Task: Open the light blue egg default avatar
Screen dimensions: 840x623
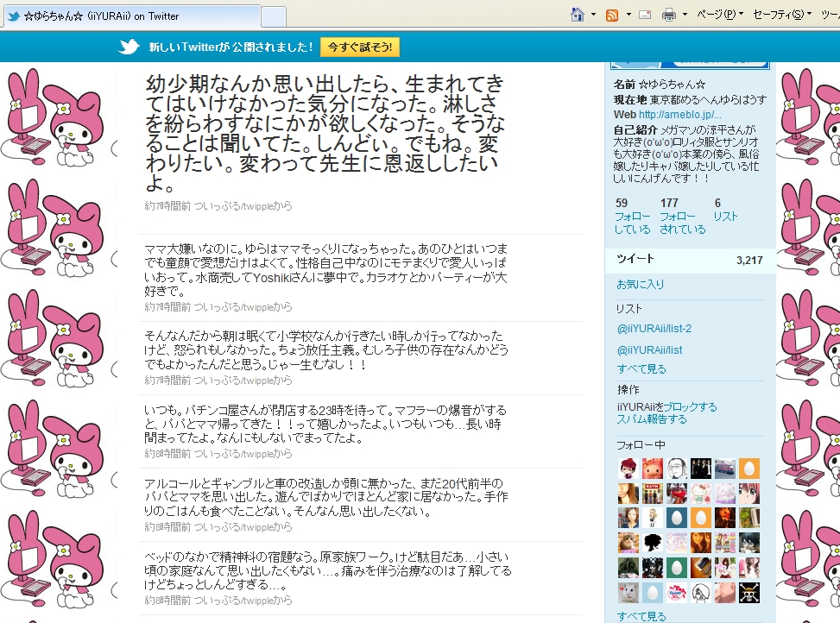Action: click(x=653, y=593)
